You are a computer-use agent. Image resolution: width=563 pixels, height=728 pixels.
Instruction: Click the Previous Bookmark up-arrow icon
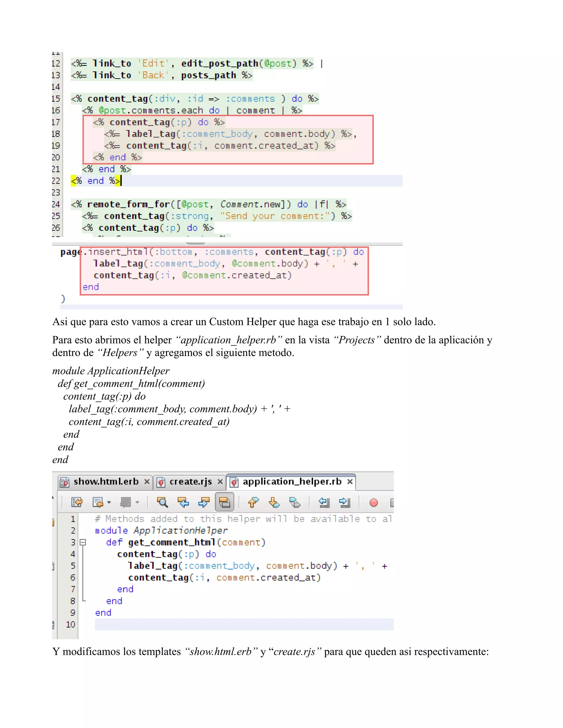coord(253,502)
